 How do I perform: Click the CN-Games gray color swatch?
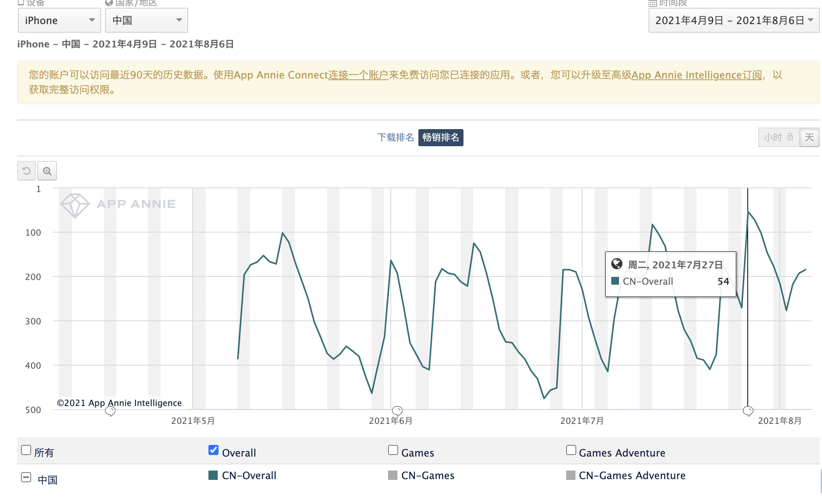pyautogui.click(x=393, y=475)
